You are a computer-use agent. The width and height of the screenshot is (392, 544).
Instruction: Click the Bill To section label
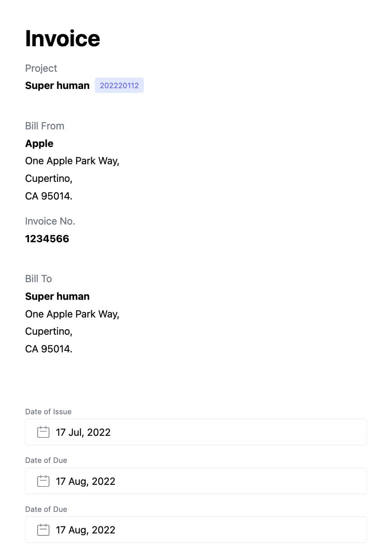(x=38, y=279)
